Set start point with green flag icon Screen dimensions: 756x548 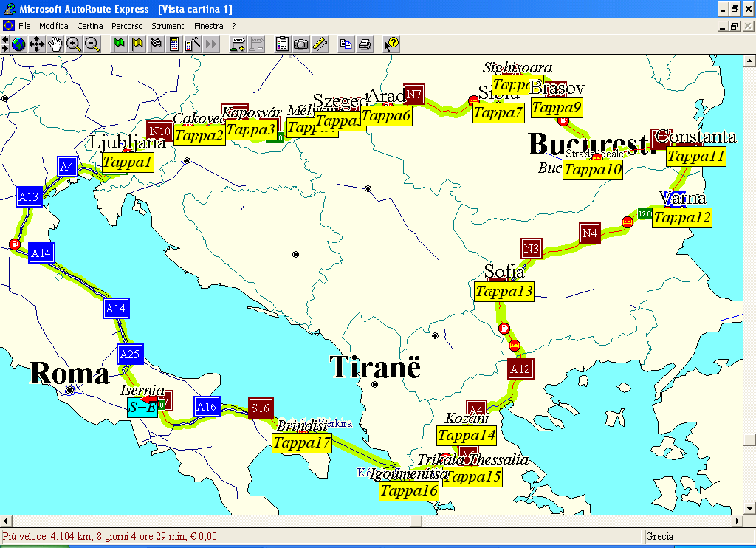[x=119, y=44]
